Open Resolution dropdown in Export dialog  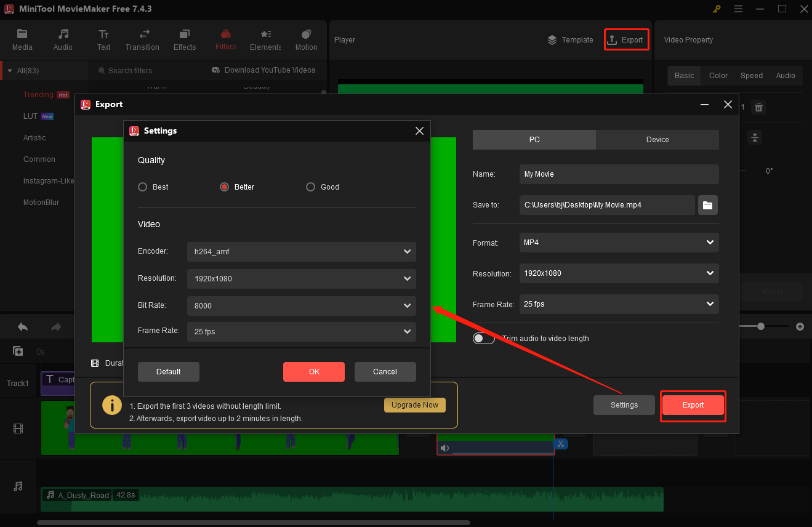pos(619,273)
